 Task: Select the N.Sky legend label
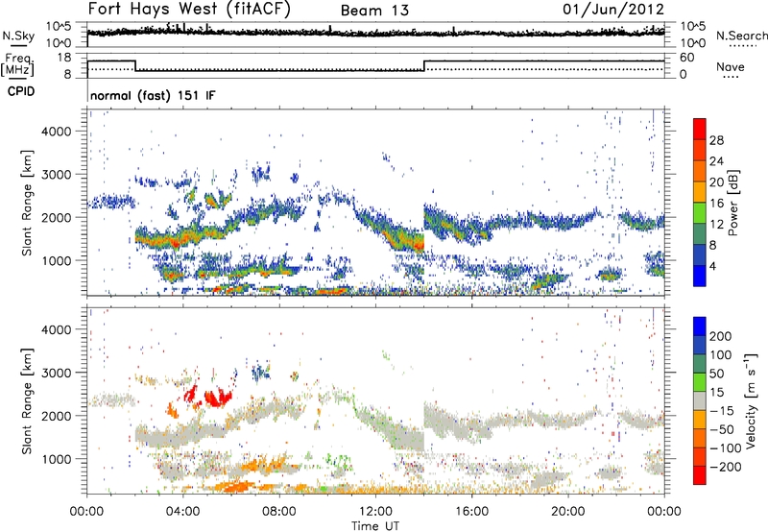point(18,36)
